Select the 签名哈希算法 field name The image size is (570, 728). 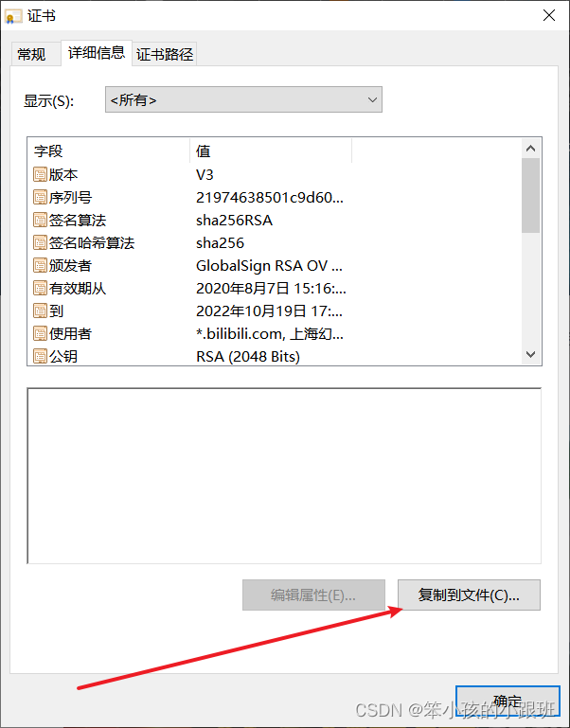point(92,242)
